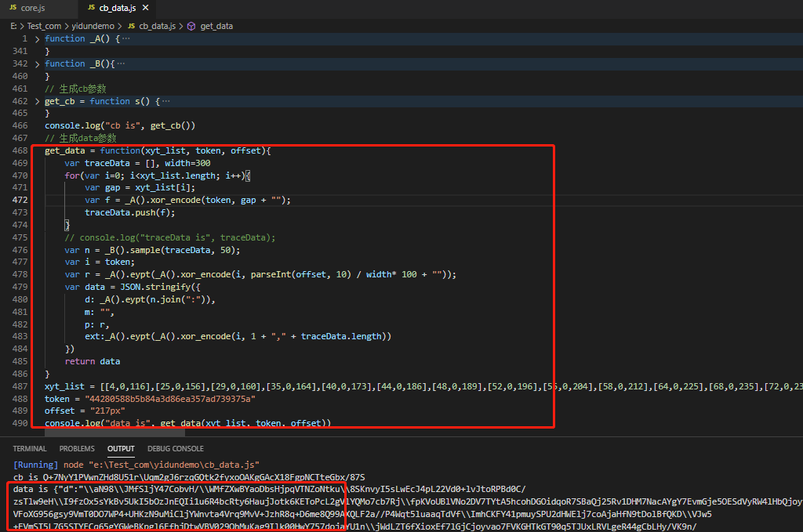Expand folded get_cb function on line 462
Viewport: 803px width, 532px height.
(37, 101)
